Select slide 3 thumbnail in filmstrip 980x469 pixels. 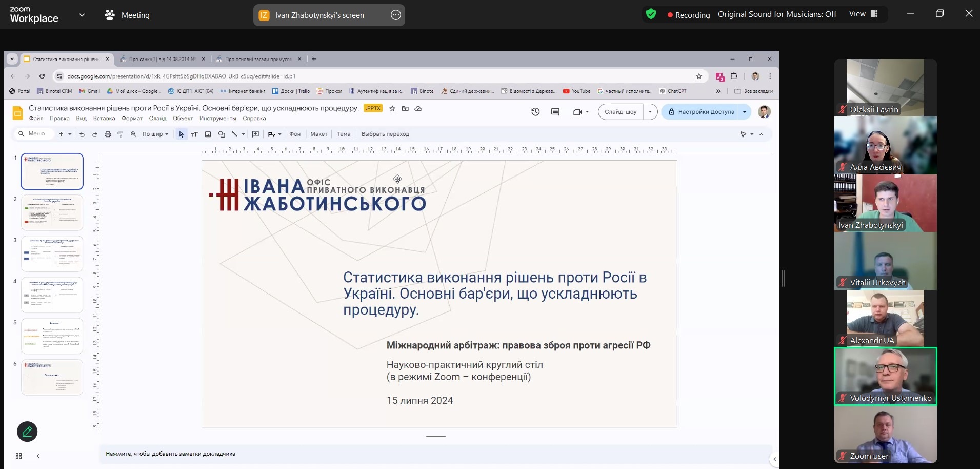coord(52,253)
